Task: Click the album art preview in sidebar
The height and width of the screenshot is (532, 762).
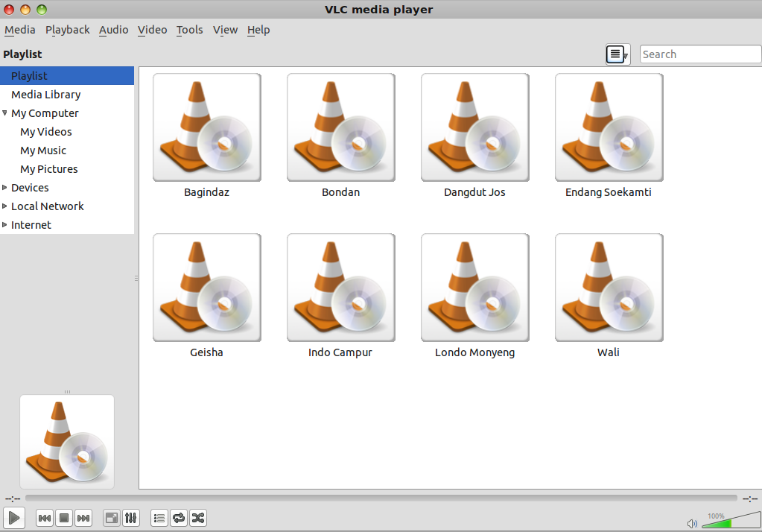Action: pyautogui.click(x=67, y=442)
